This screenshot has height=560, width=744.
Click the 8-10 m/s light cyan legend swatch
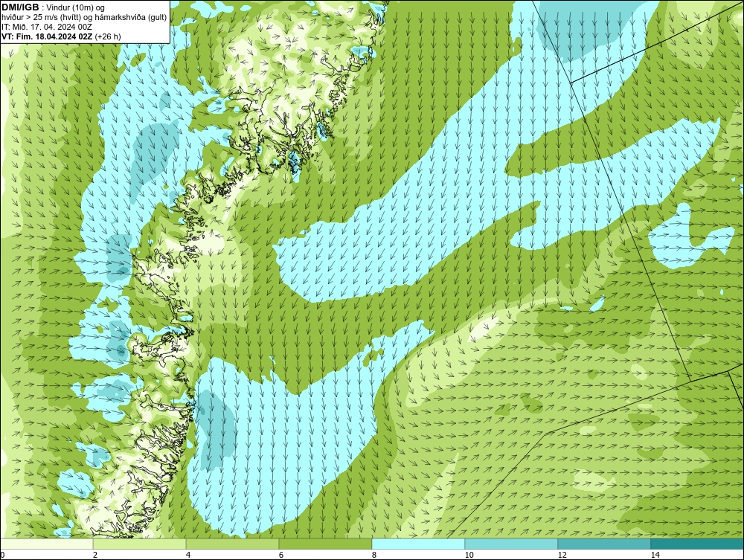[418, 544]
